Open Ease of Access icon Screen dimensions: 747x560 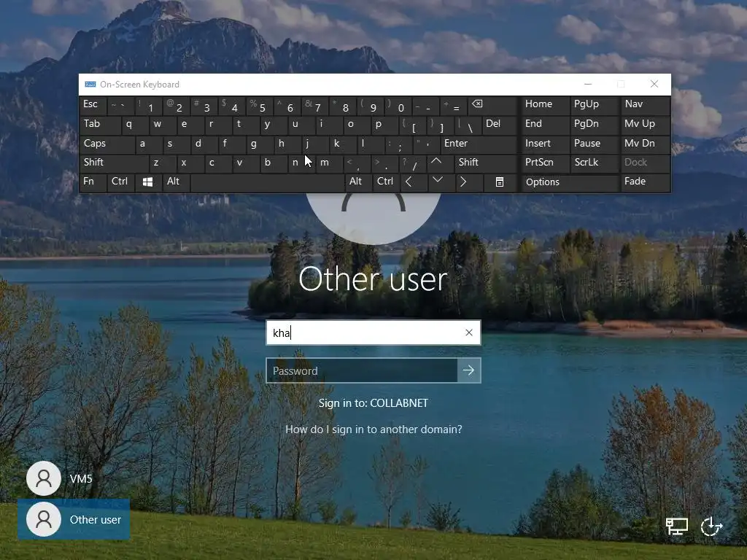(712, 526)
